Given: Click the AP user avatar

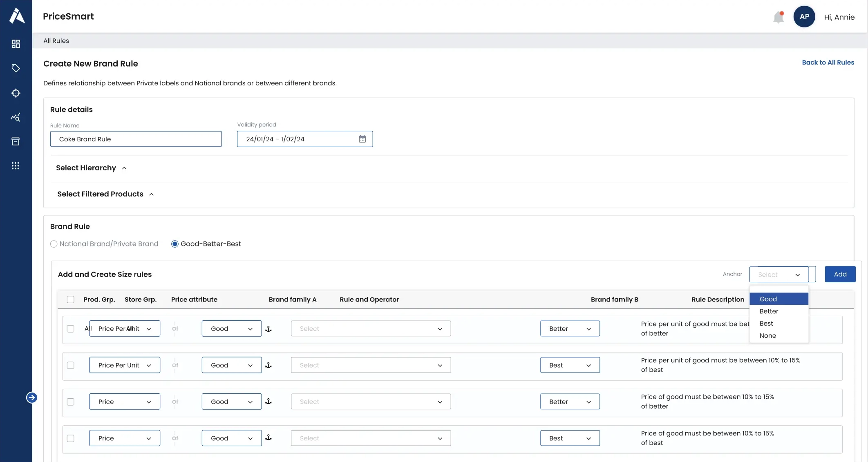Looking at the screenshot, I should coord(804,17).
